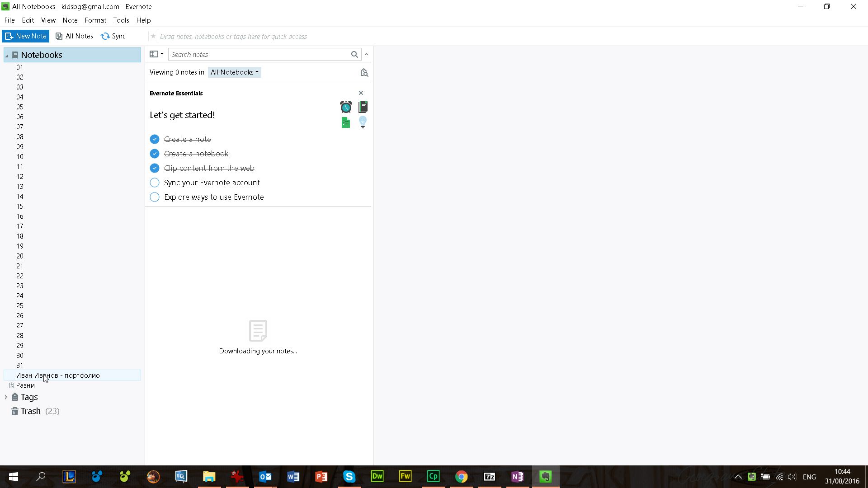Click the light bulb ideas icon
868x488 pixels.
point(363,122)
